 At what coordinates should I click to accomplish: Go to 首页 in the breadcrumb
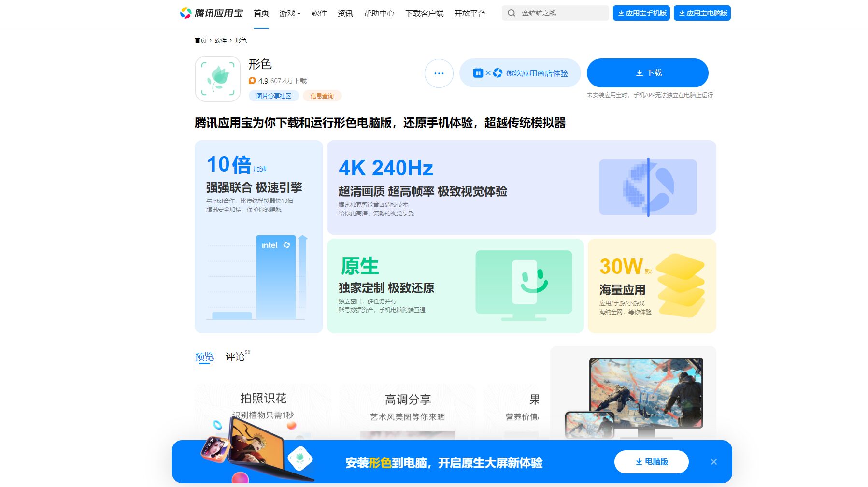(200, 40)
